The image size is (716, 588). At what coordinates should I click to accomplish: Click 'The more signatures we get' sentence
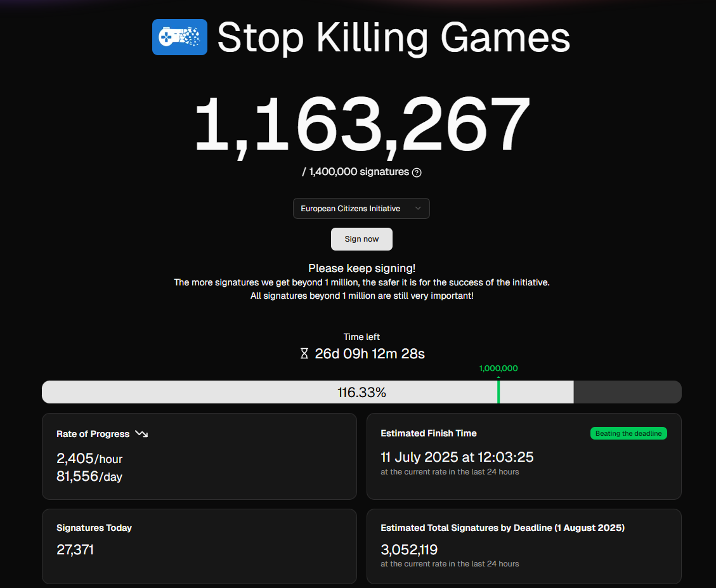point(361,282)
